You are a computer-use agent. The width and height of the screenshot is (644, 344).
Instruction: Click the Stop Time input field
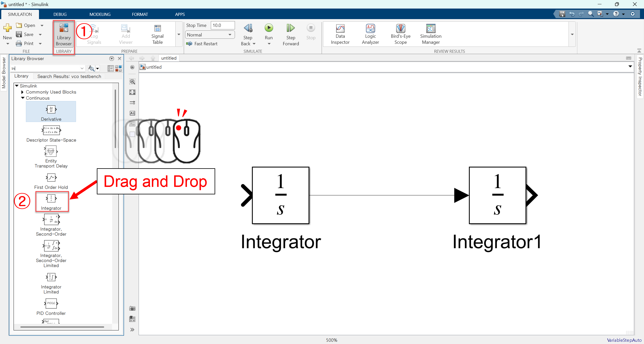click(222, 25)
